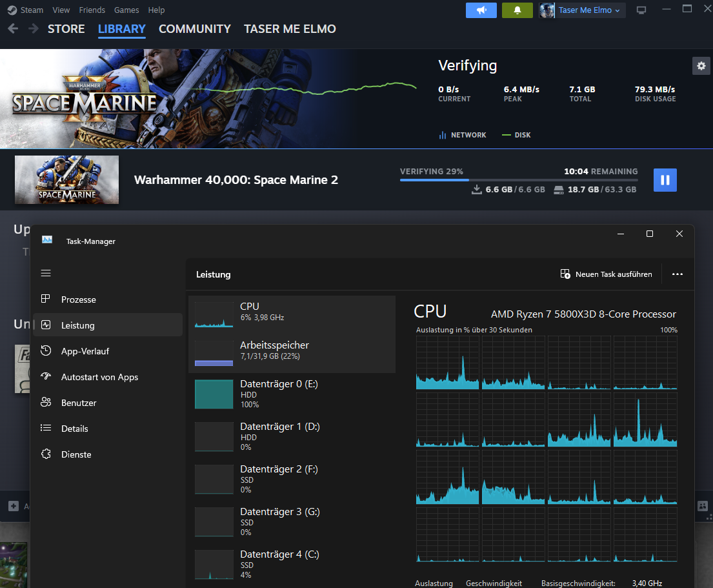
Task: Open Steam download settings gear
Action: pyautogui.click(x=701, y=66)
